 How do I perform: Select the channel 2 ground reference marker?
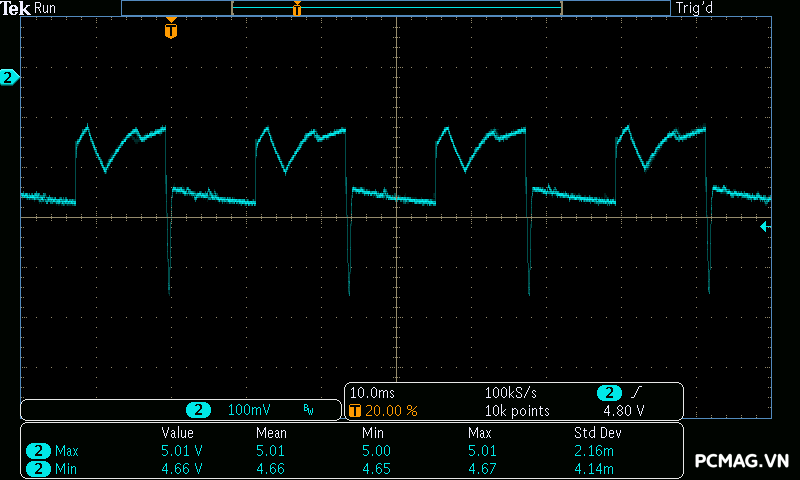pos(9,77)
